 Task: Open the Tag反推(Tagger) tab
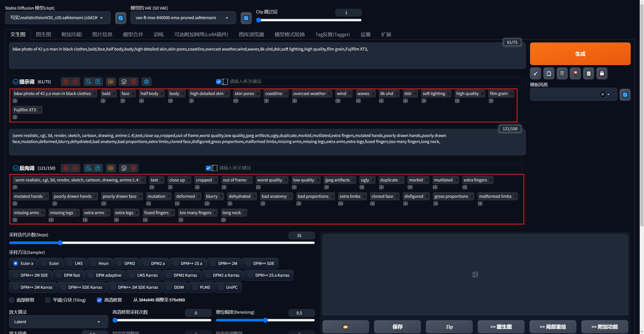coord(332,34)
